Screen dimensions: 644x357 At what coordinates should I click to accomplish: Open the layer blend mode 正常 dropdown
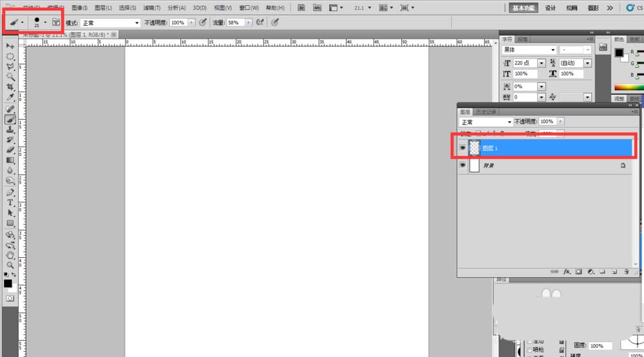click(x=486, y=122)
